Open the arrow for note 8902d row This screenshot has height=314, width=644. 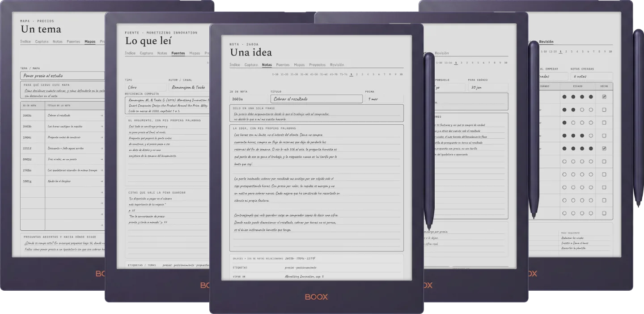102,159
